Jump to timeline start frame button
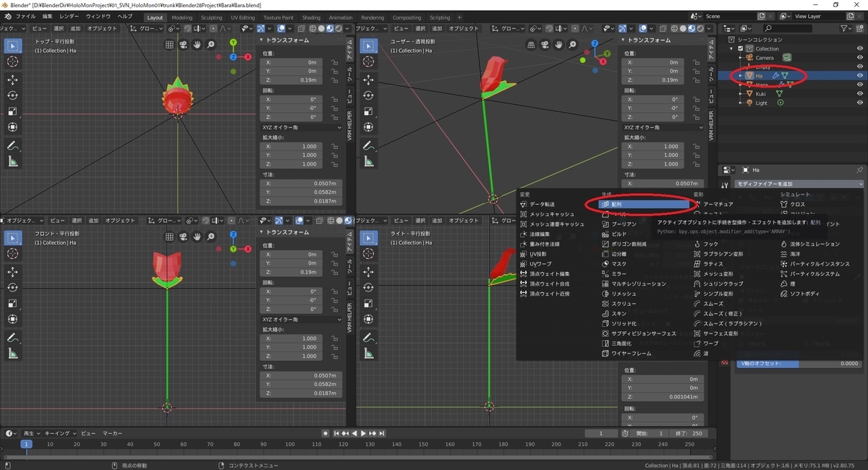868x470 pixels. 337,433
